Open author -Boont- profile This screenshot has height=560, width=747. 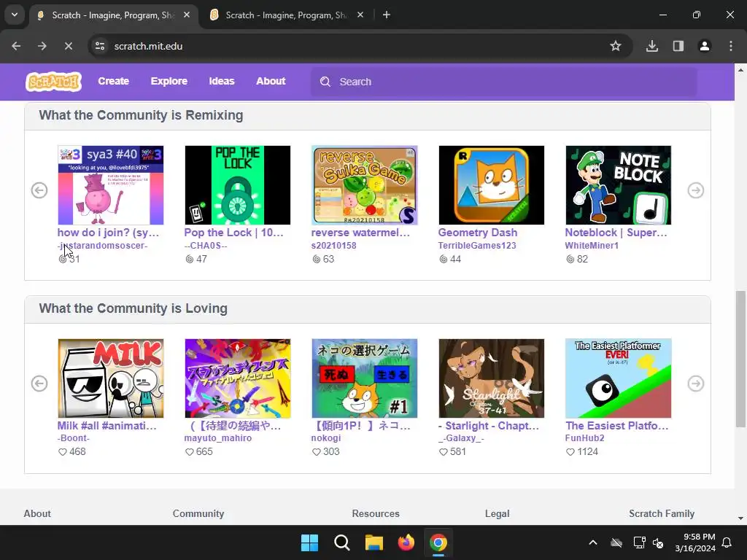pyautogui.click(x=74, y=438)
